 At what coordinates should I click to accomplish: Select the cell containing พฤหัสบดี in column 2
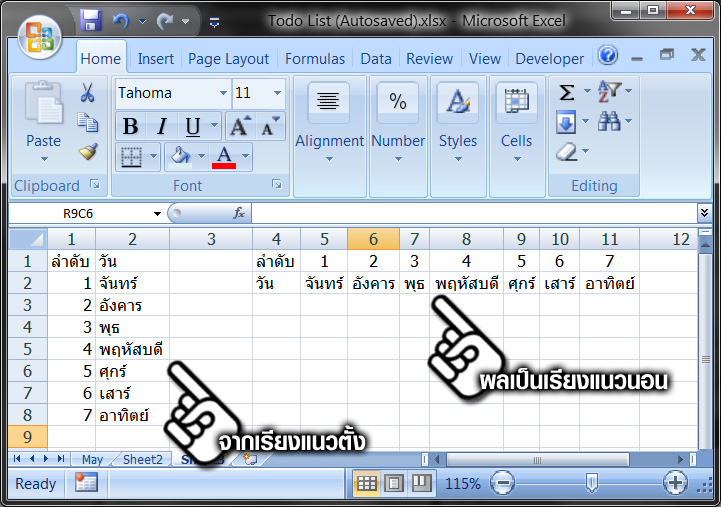[x=132, y=349]
